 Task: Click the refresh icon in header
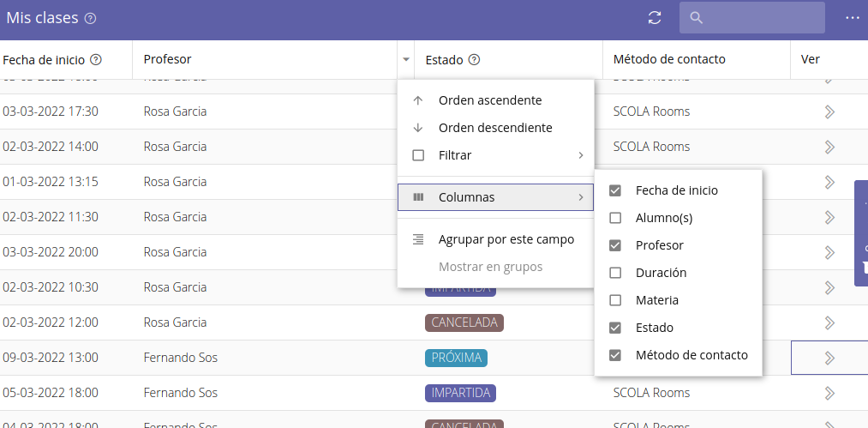point(655,18)
